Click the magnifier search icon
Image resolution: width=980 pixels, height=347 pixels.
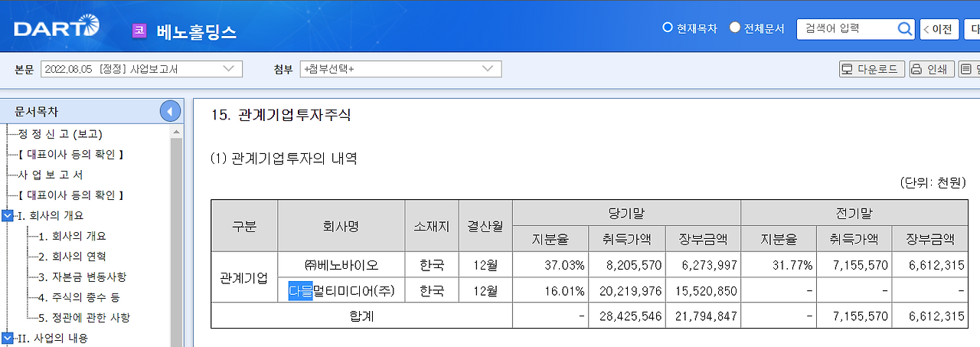(904, 29)
